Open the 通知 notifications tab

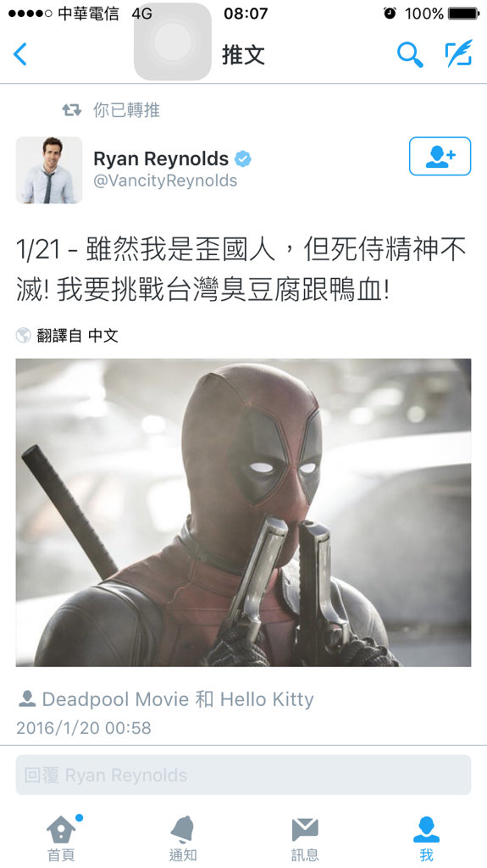coord(183,837)
